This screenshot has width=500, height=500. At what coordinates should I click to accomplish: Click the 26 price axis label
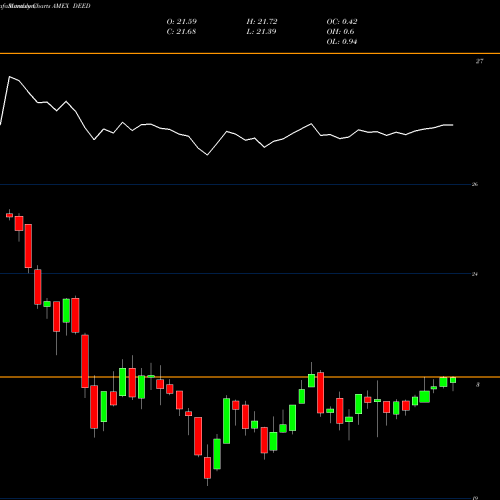(475, 184)
